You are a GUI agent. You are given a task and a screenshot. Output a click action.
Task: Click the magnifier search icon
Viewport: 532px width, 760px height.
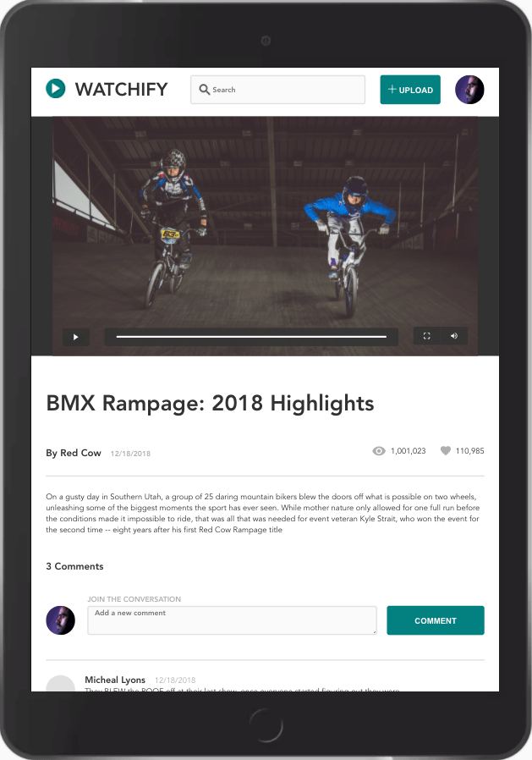point(205,90)
